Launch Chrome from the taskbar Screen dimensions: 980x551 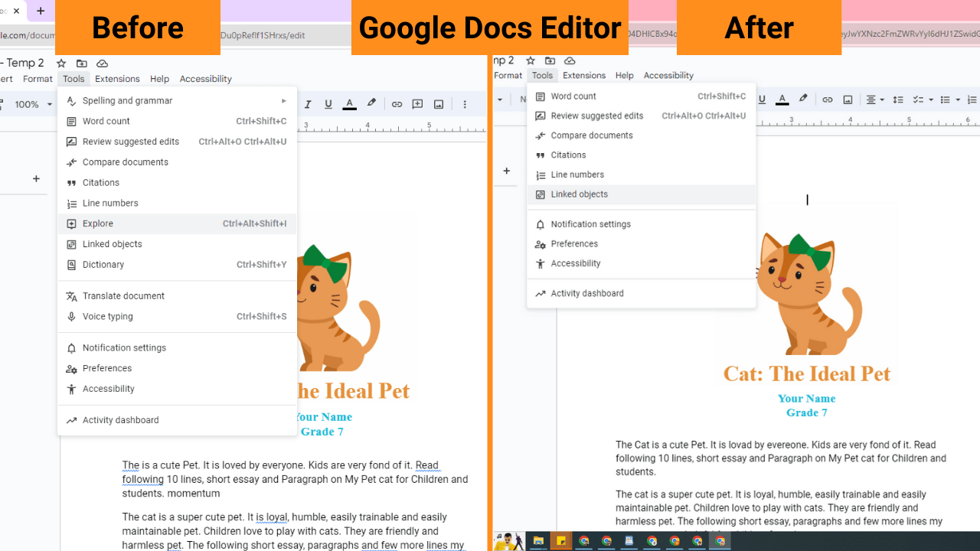coord(583,541)
